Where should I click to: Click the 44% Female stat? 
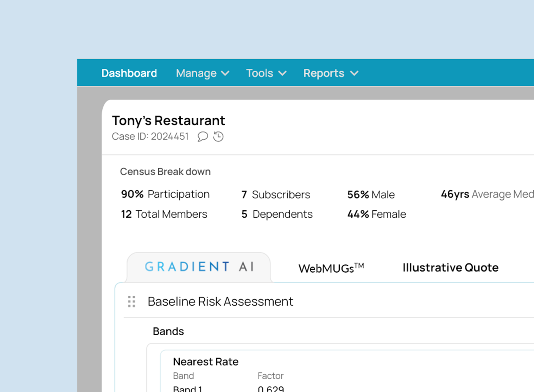tap(377, 214)
